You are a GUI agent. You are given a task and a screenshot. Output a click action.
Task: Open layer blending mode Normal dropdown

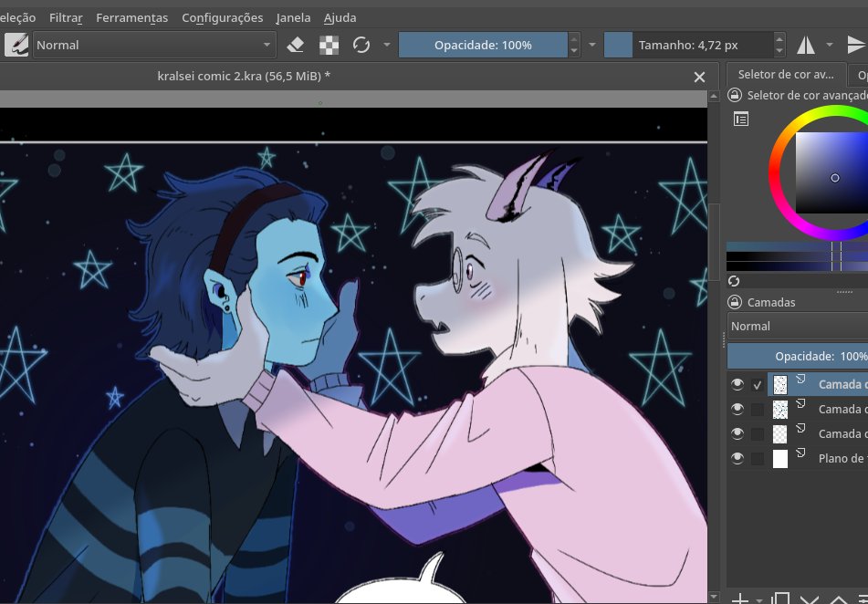point(797,326)
